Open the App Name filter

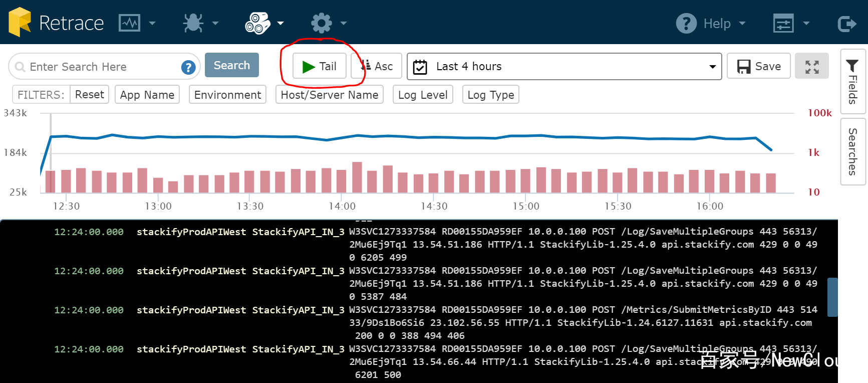[147, 95]
